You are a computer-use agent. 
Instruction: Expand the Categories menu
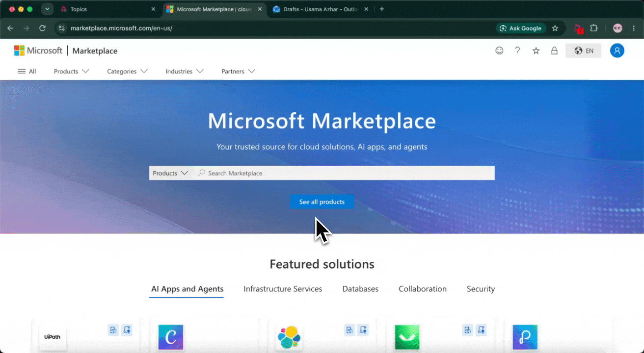[x=128, y=71]
